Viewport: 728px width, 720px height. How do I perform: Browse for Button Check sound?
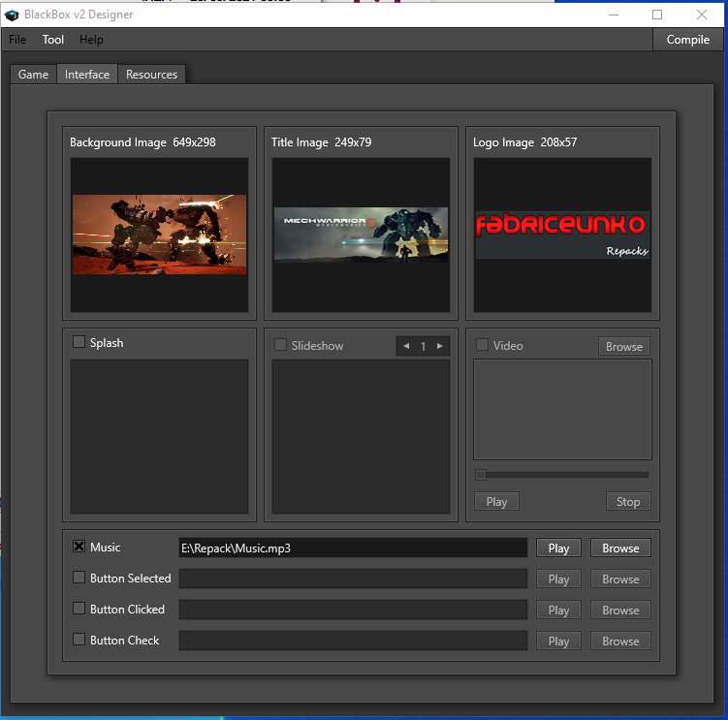tap(620, 642)
